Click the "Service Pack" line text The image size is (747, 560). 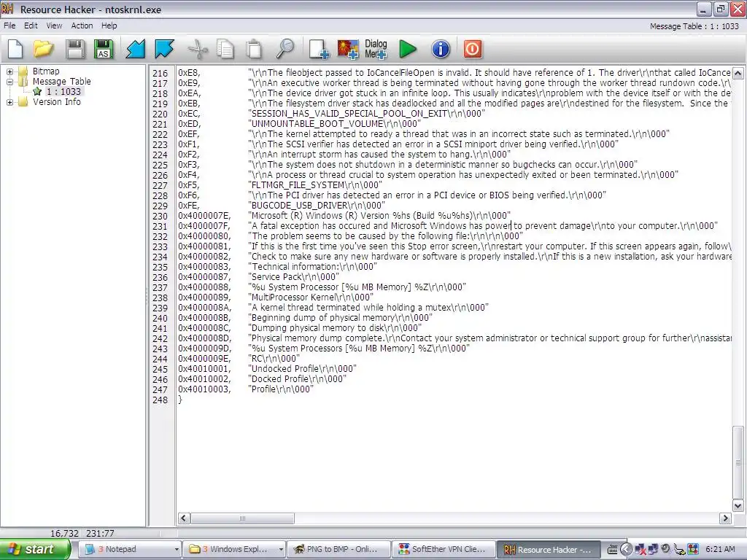coord(293,276)
